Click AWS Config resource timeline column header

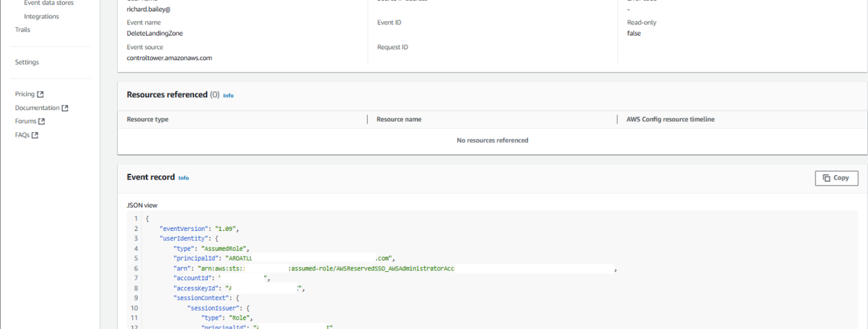(x=671, y=119)
